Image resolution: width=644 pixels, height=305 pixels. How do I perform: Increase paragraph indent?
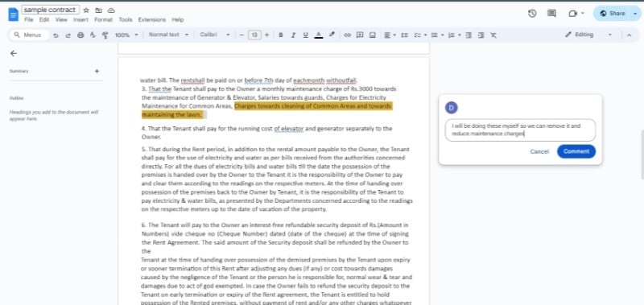pos(481,35)
